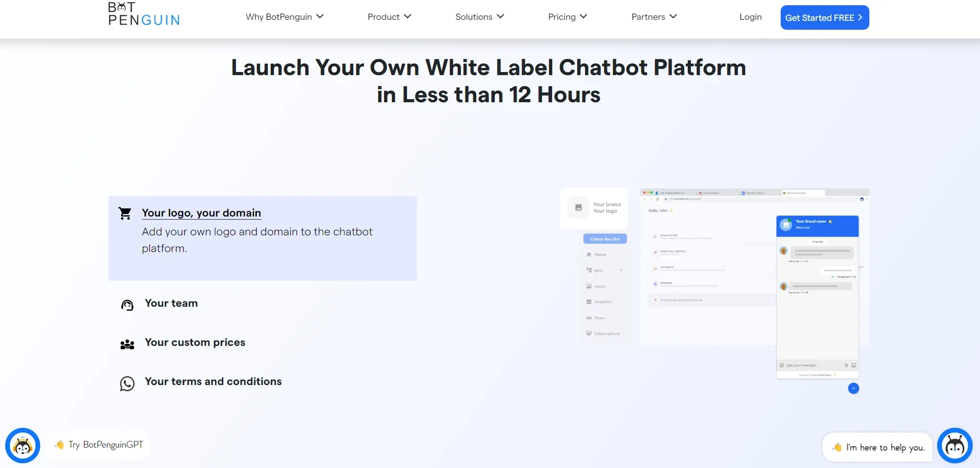Click the Get Started FREE button

click(x=824, y=18)
